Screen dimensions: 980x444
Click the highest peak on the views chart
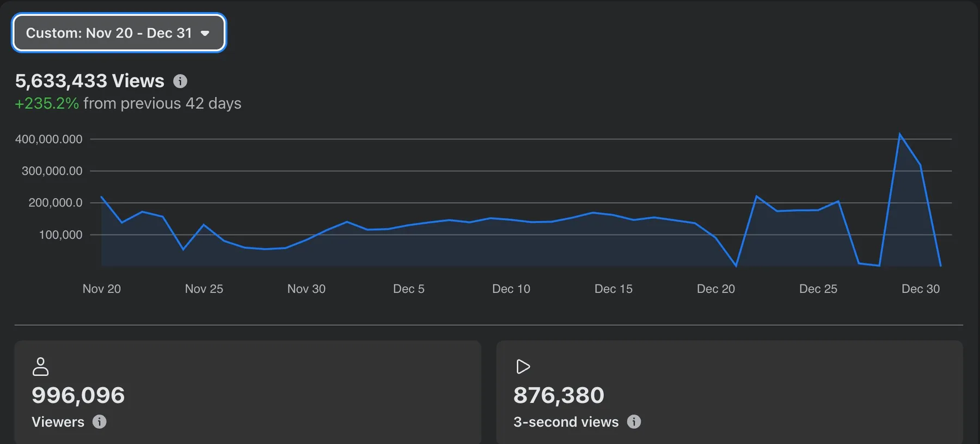[x=900, y=134]
